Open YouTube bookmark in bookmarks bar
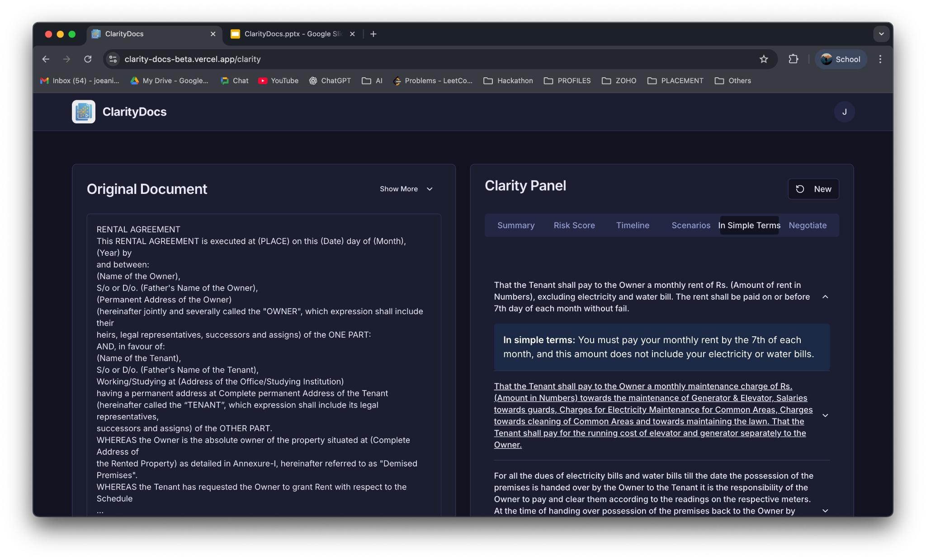The height and width of the screenshot is (560, 926). [278, 80]
